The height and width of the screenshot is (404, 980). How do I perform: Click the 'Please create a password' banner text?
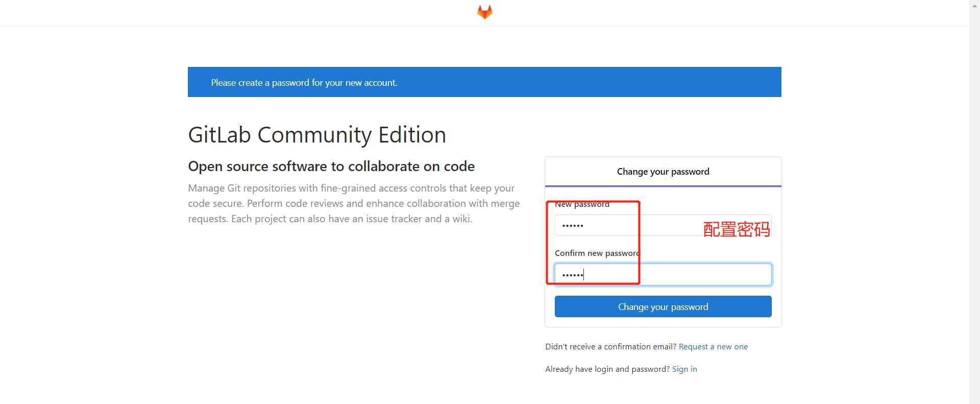[x=304, y=83]
